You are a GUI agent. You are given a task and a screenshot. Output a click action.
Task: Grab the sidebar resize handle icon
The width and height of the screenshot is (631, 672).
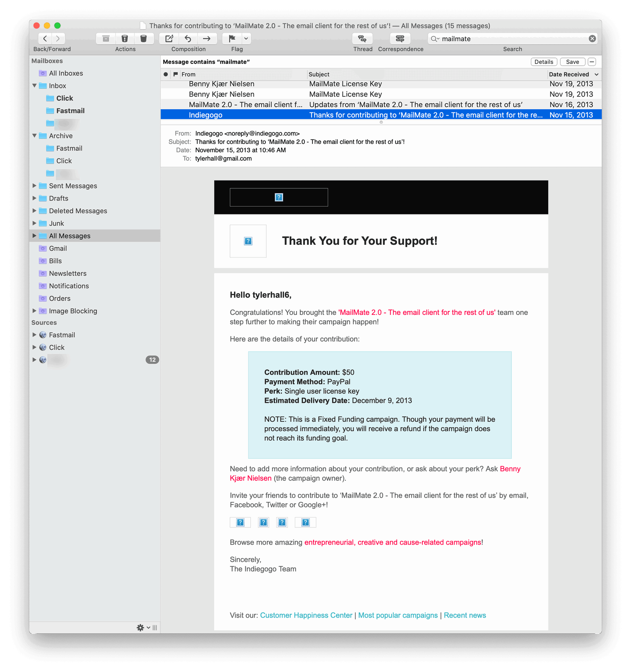click(x=155, y=627)
